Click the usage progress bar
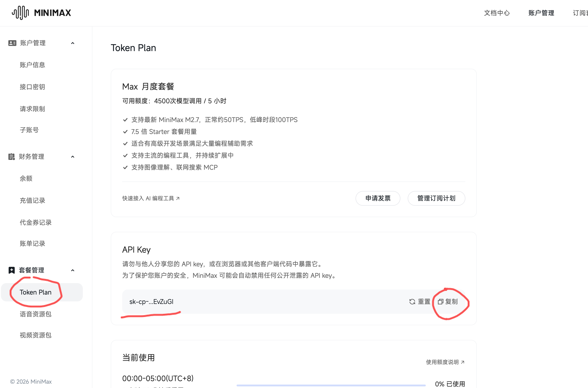The height and width of the screenshot is (388, 588). (331, 385)
